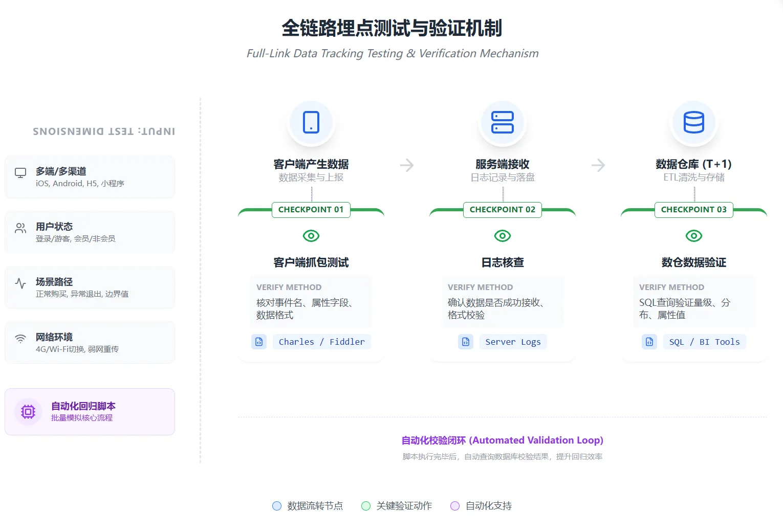
Task: Click the eye icon above 客户端抓包测试
Action: coord(311,236)
